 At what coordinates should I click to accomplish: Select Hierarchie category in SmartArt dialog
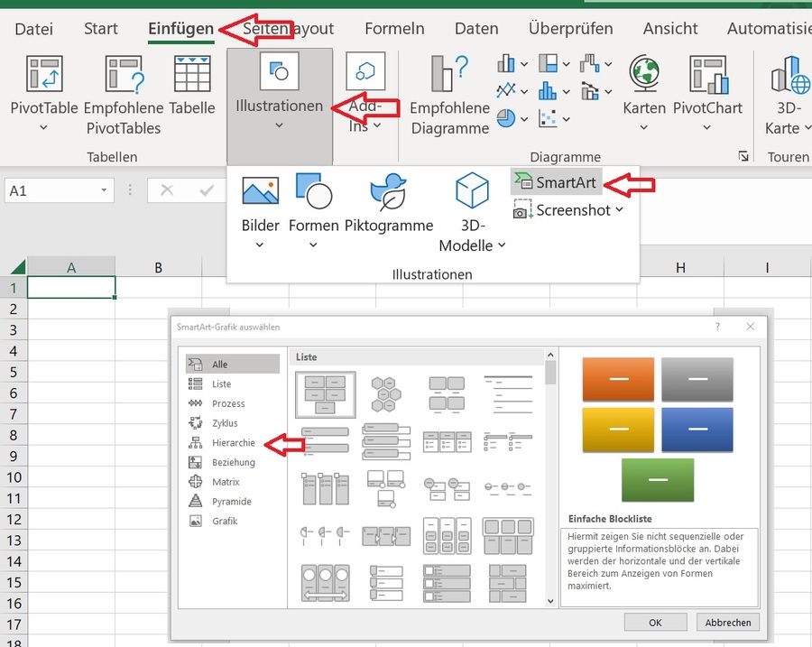coord(233,443)
